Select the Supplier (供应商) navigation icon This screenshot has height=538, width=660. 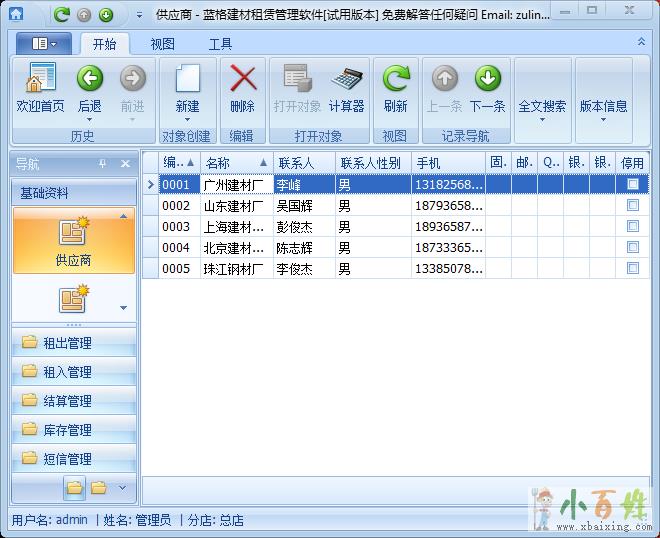click(x=73, y=242)
